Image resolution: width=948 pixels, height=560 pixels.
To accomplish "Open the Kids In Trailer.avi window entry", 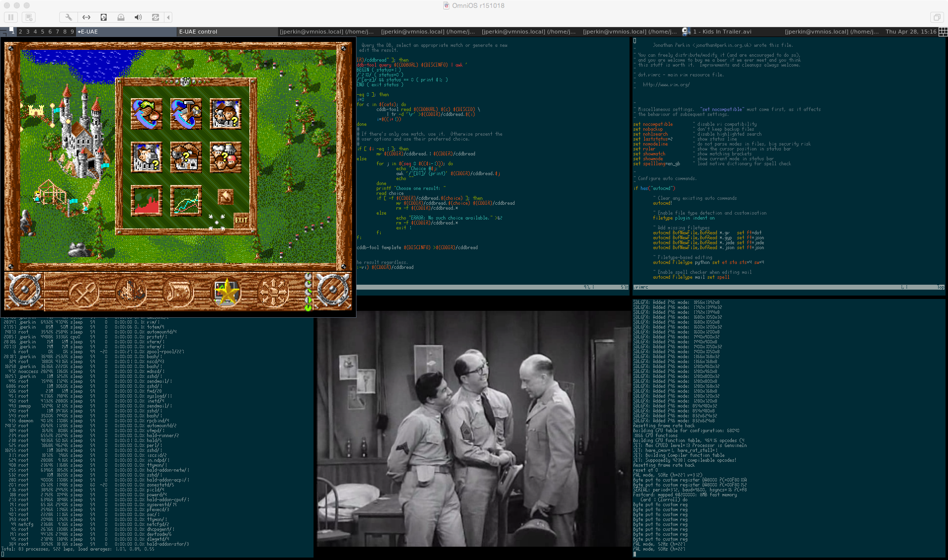I will pos(721,32).
